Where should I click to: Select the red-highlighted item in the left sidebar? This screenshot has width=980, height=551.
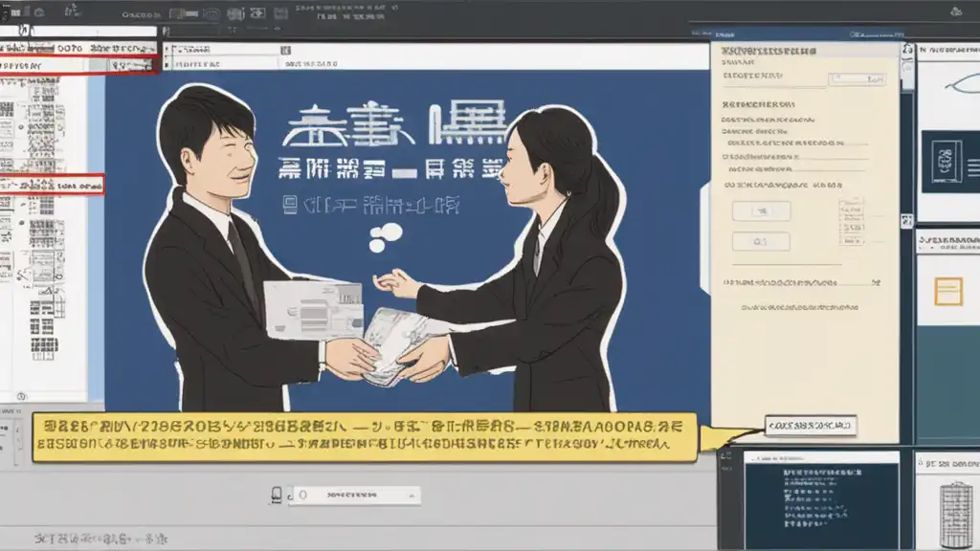coord(52,185)
